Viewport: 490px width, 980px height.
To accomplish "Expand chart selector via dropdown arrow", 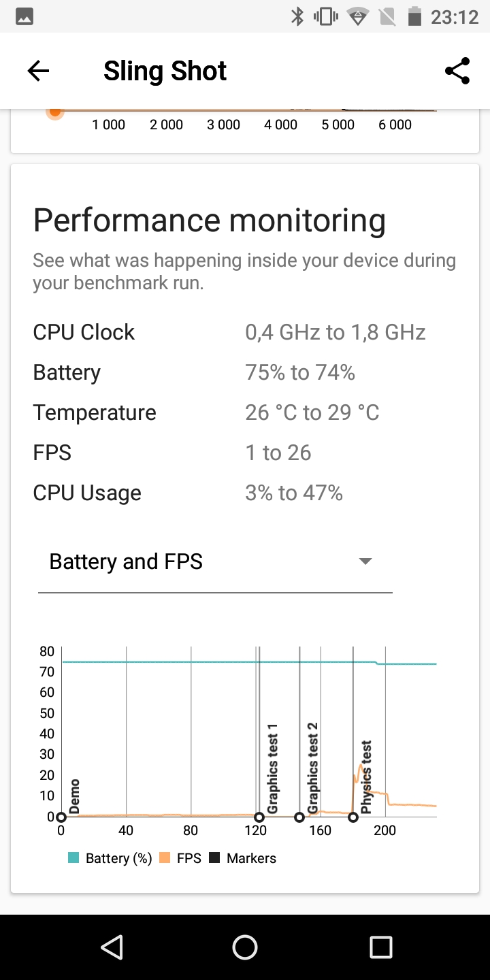I will tap(365, 561).
